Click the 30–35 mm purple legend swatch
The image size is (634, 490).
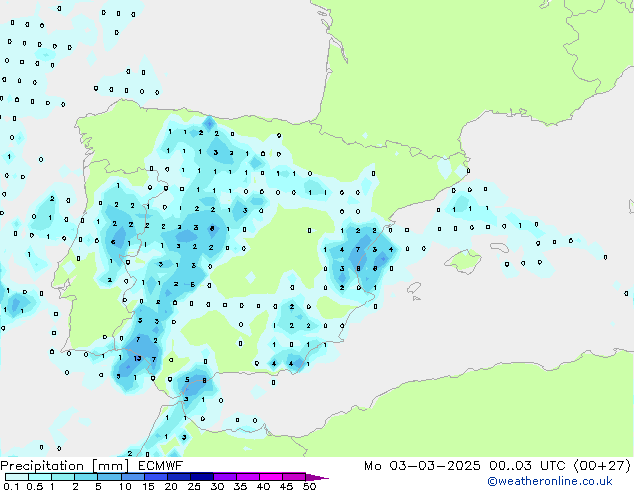click(225, 477)
